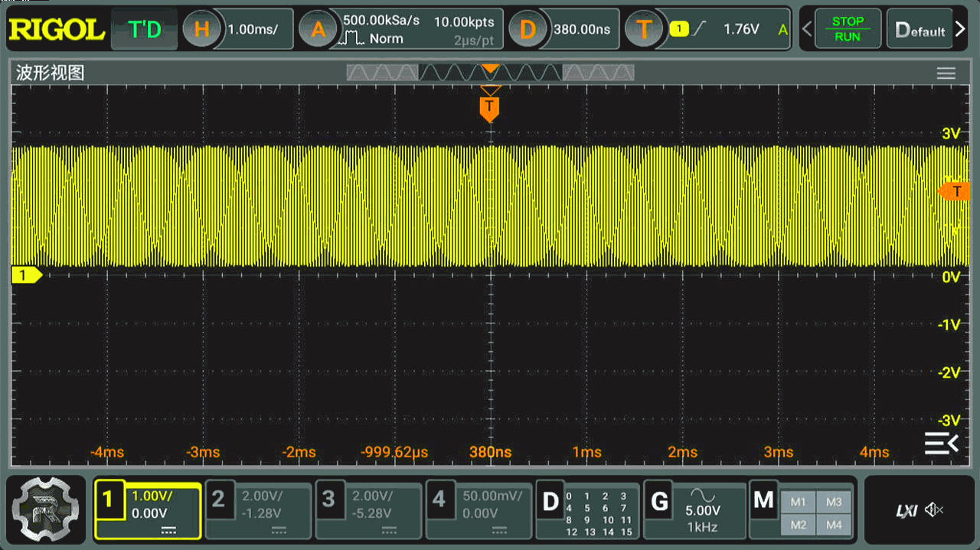This screenshot has width=980, height=550.
Task: Toggle the muted speaker sound icon
Action: pyautogui.click(x=934, y=510)
